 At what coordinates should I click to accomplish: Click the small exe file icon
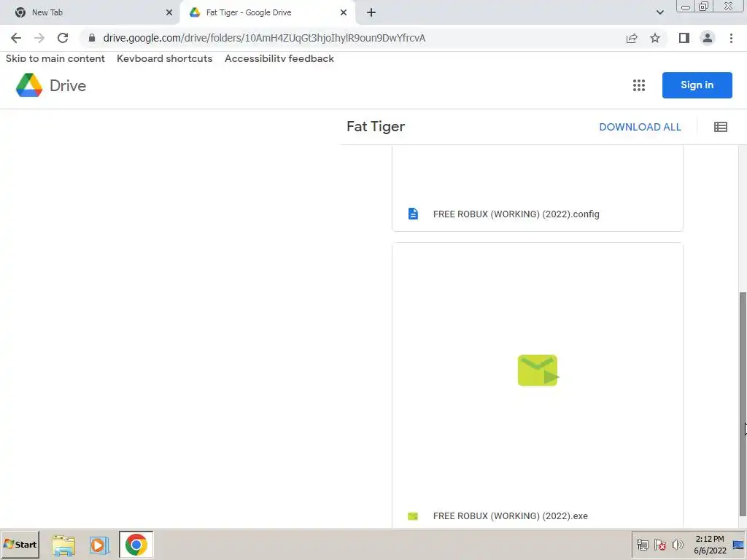(413, 516)
